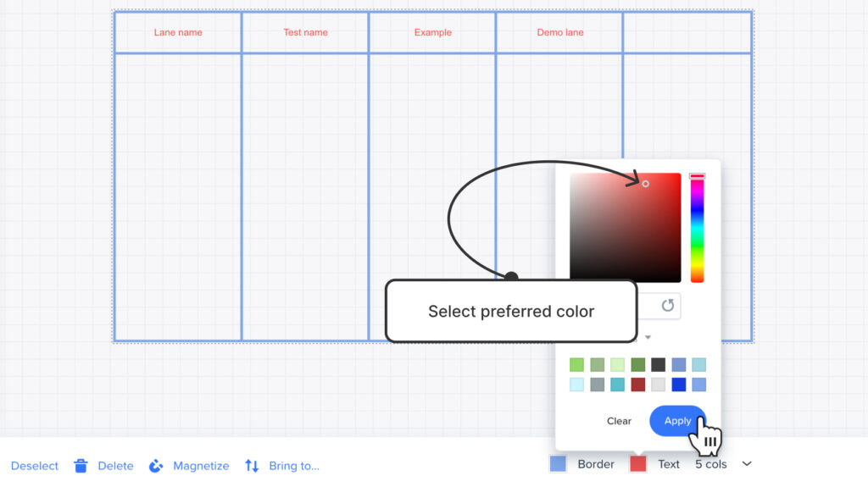Select the Example column header
The image size is (868, 487).
coord(433,33)
